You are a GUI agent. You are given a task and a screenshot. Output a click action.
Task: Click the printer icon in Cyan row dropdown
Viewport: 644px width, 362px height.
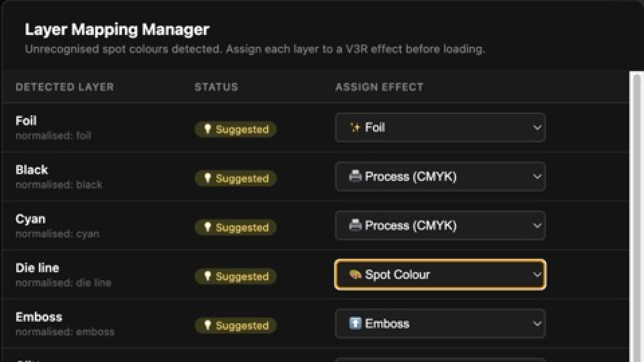[355, 225]
